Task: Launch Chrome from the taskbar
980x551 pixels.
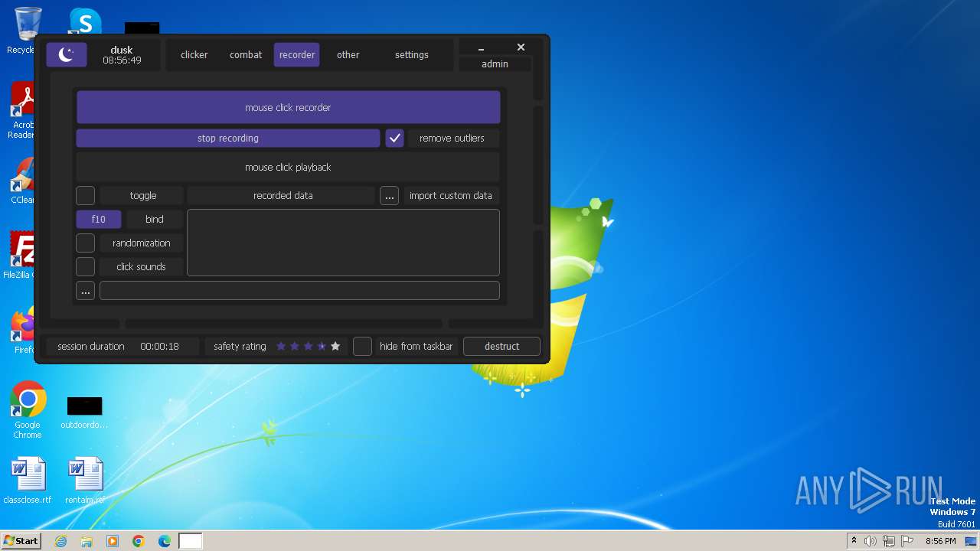Action: pos(139,541)
